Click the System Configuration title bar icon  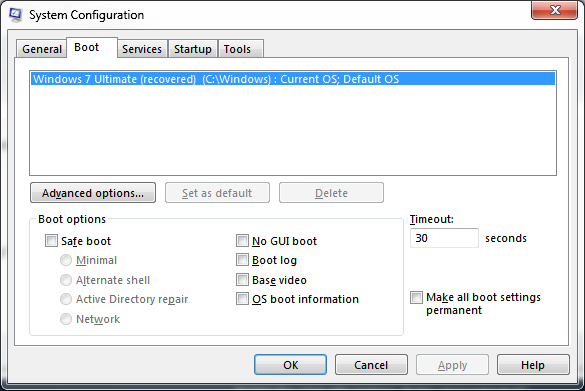(16, 15)
